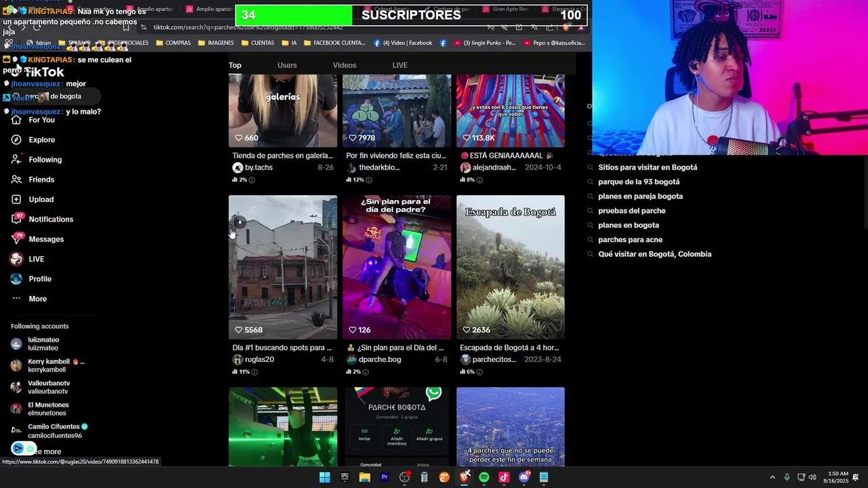Viewport: 868px width, 488px height.
Task: Search suggestion 'pruebas del parche'
Action: click(631, 211)
